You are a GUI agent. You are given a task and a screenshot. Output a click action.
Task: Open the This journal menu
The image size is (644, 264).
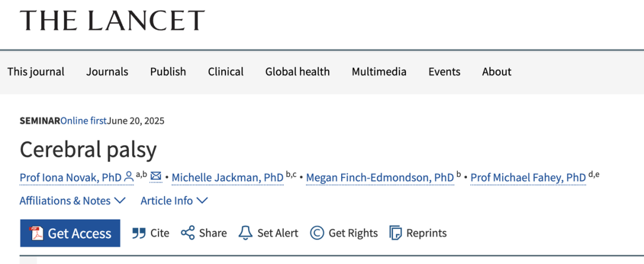click(x=36, y=72)
